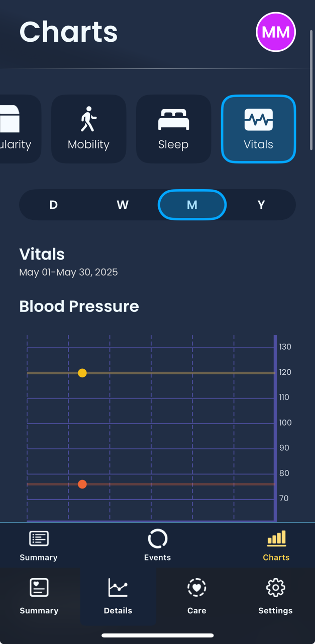Click the orange diastolic marker dot
This screenshot has height=644, width=315.
(x=82, y=484)
